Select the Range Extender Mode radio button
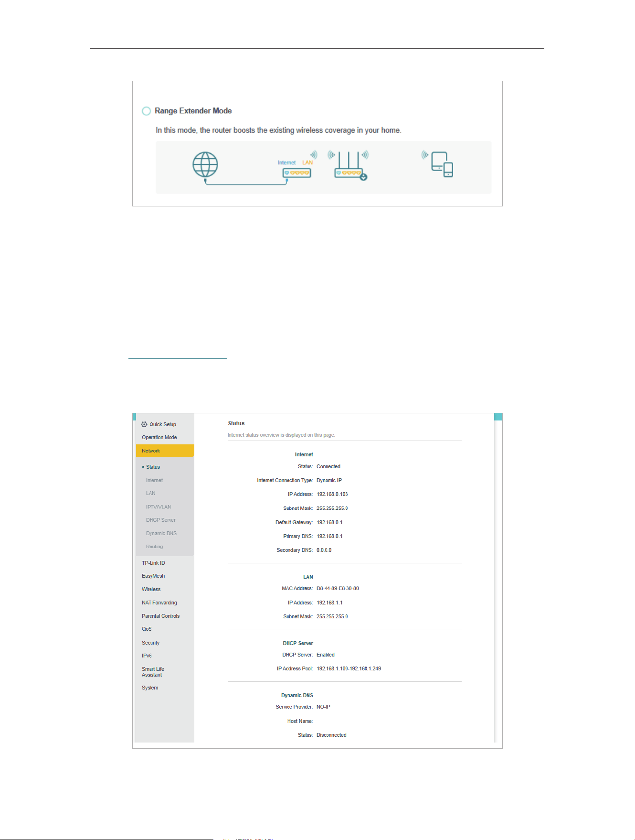This screenshot has height=840, width=635. pyautogui.click(x=146, y=111)
